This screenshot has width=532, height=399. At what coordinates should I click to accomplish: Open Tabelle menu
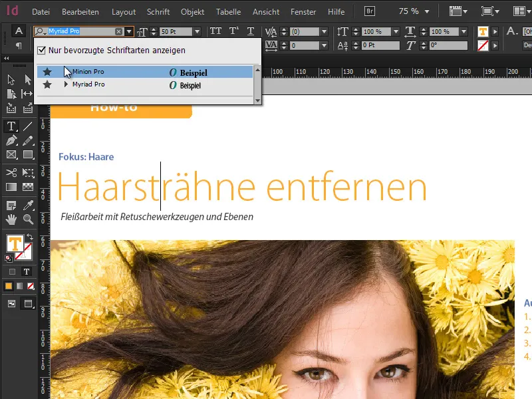[228, 12]
